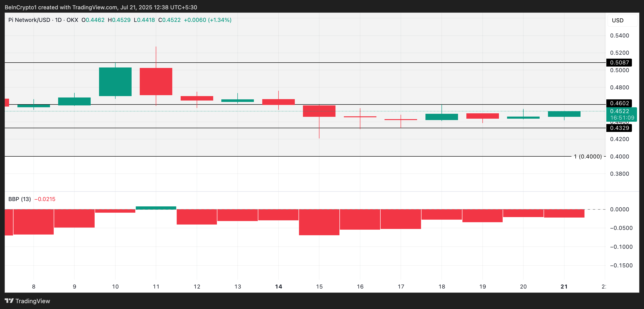Viewport: 644px width, 309px height.
Task: Click the OKX exchange label
Action: coord(73,20)
